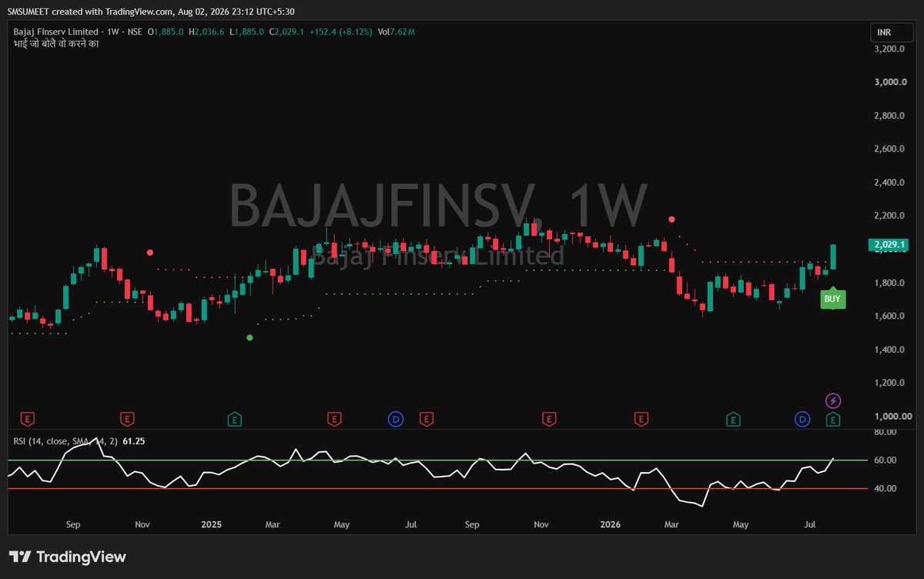Open the blue dividend marker near Jul 2025
This screenshot has width=924, height=579.
point(395,420)
